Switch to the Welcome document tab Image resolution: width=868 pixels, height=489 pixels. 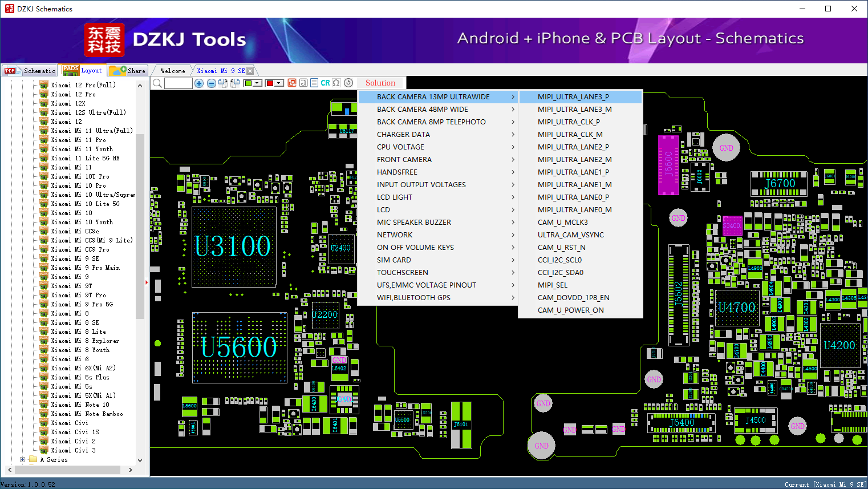coord(173,71)
